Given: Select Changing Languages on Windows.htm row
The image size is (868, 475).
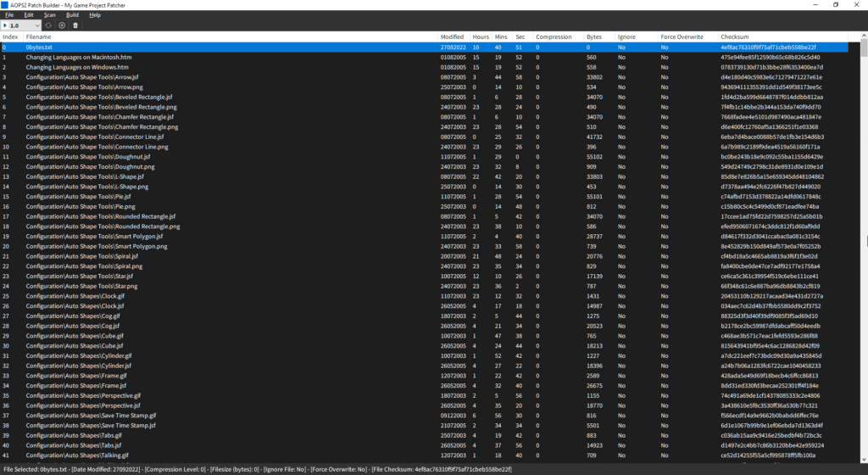Looking at the screenshot, I should [x=77, y=66].
